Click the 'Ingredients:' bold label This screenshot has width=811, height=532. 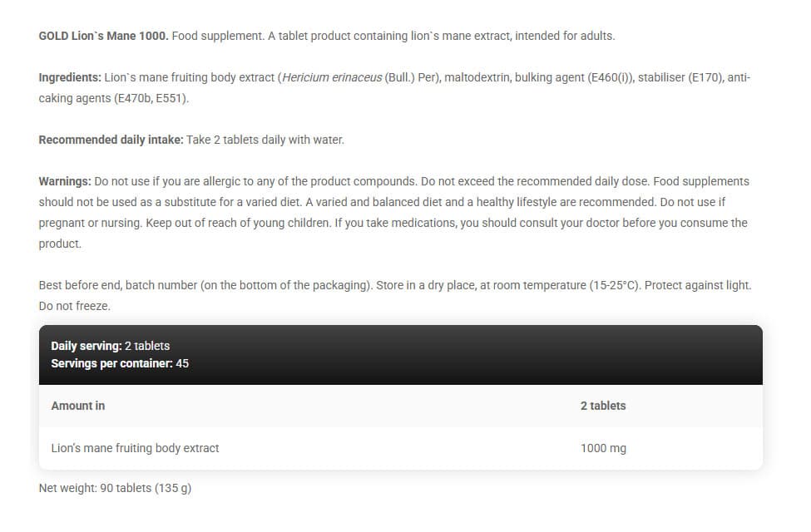(70, 77)
